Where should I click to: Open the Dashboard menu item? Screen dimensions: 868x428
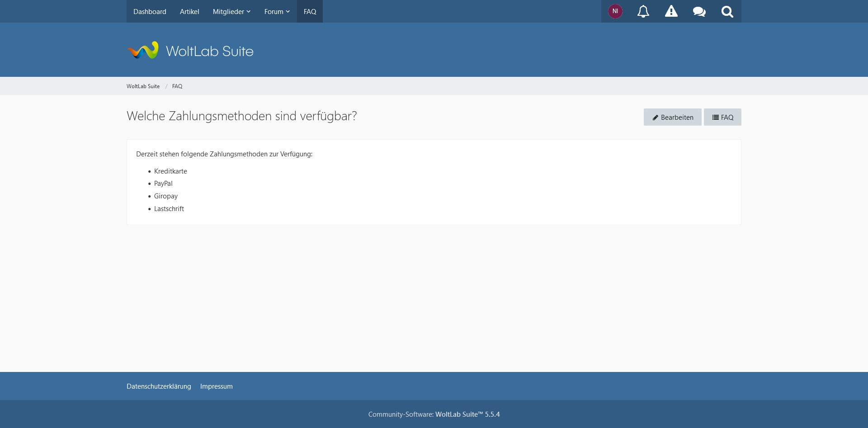pos(150,11)
